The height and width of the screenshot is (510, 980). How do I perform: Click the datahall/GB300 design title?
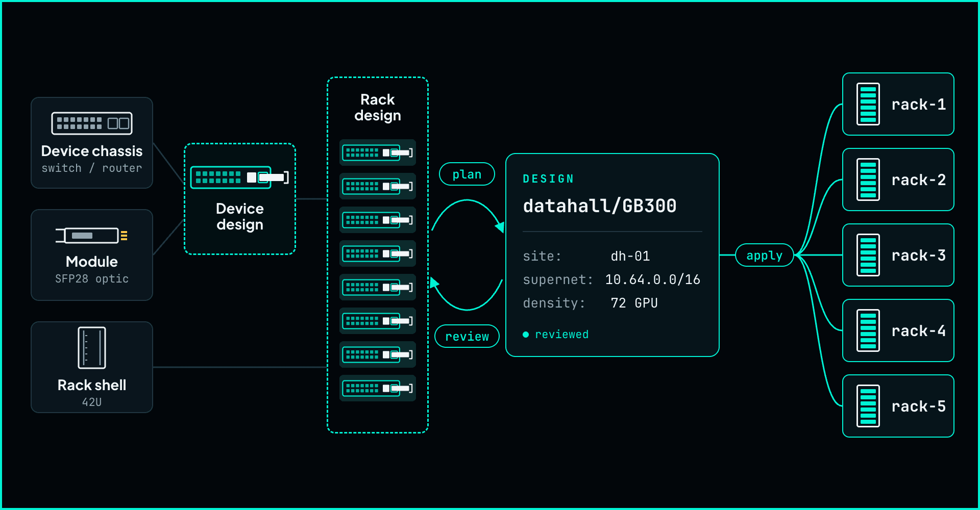click(600, 206)
